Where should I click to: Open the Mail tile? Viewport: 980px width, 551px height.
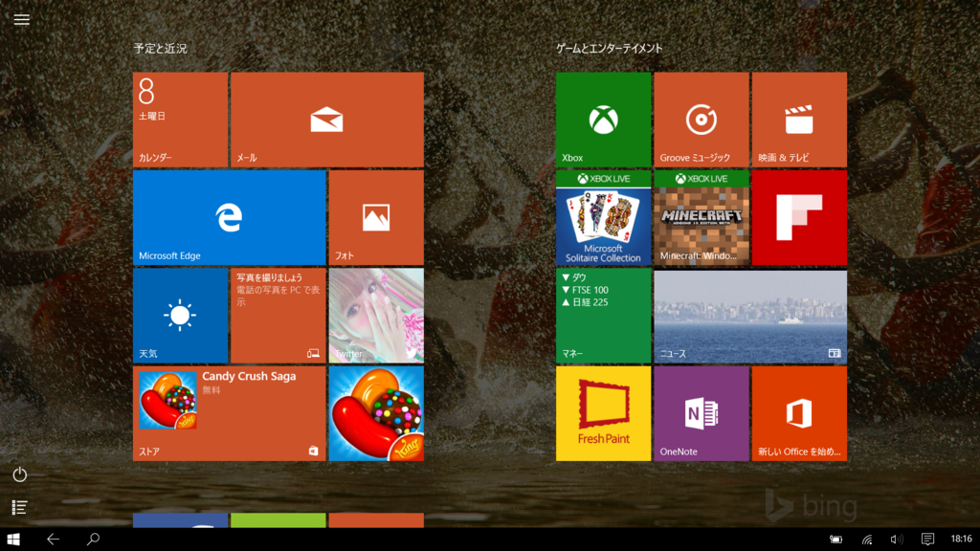(327, 120)
